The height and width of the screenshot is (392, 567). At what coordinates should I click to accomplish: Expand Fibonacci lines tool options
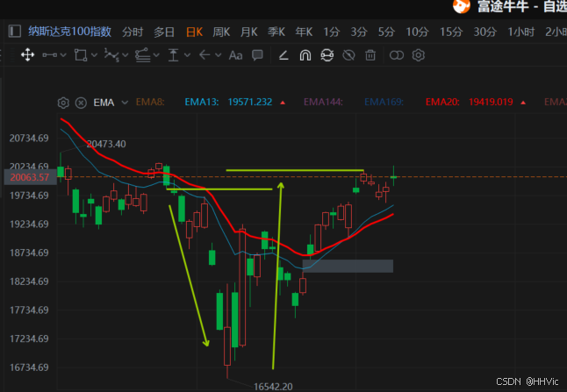[156, 55]
